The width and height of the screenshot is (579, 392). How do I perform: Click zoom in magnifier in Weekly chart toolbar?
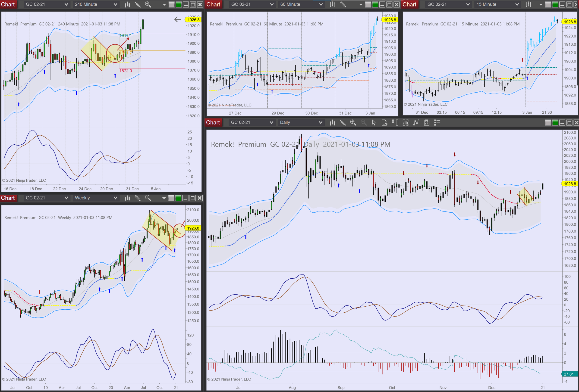pyautogui.click(x=148, y=198)
